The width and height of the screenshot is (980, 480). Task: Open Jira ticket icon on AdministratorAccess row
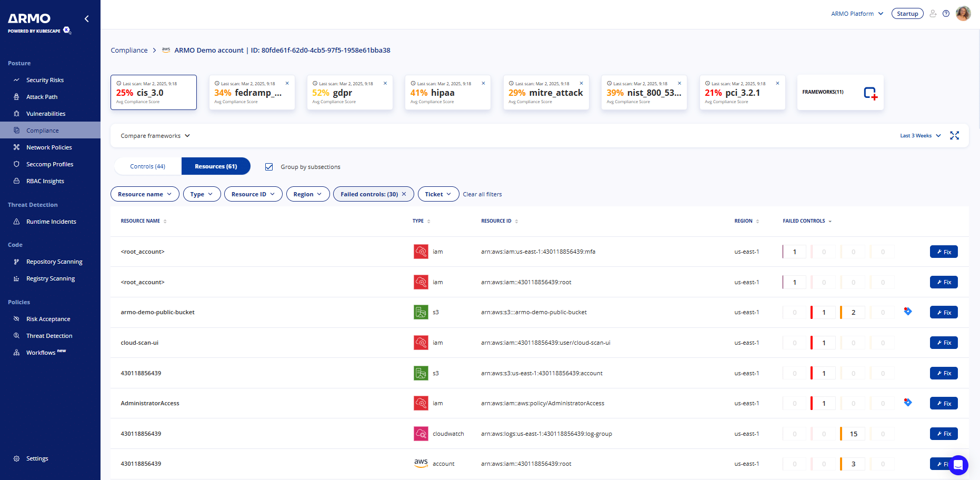[907, 402]
